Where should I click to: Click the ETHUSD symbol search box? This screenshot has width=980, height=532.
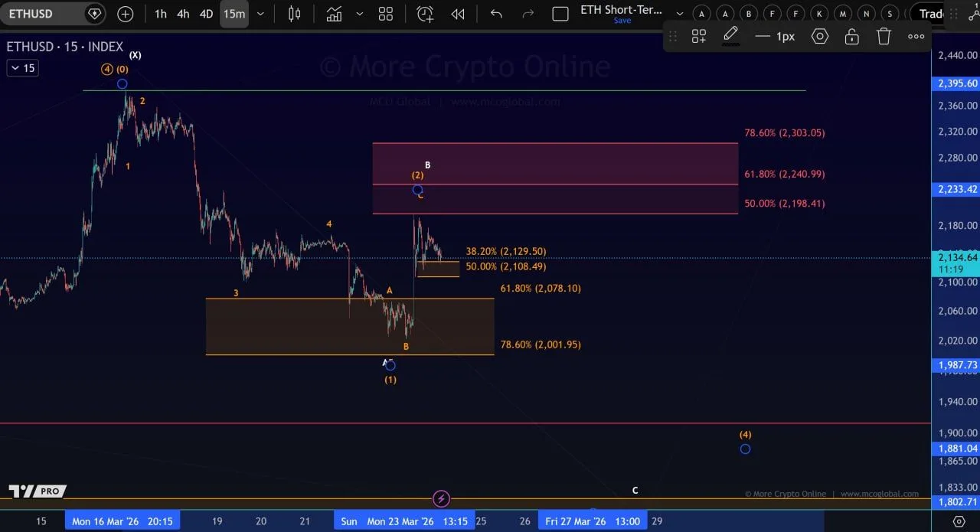click(x=38, y=14)
